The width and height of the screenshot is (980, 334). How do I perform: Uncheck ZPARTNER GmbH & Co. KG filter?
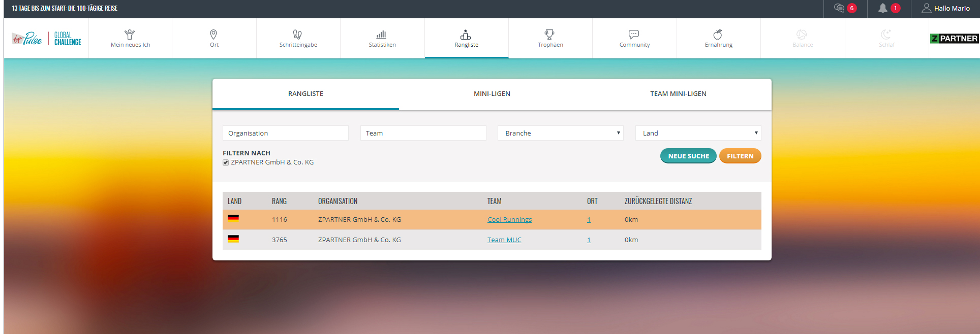click(x=226, y=162)
